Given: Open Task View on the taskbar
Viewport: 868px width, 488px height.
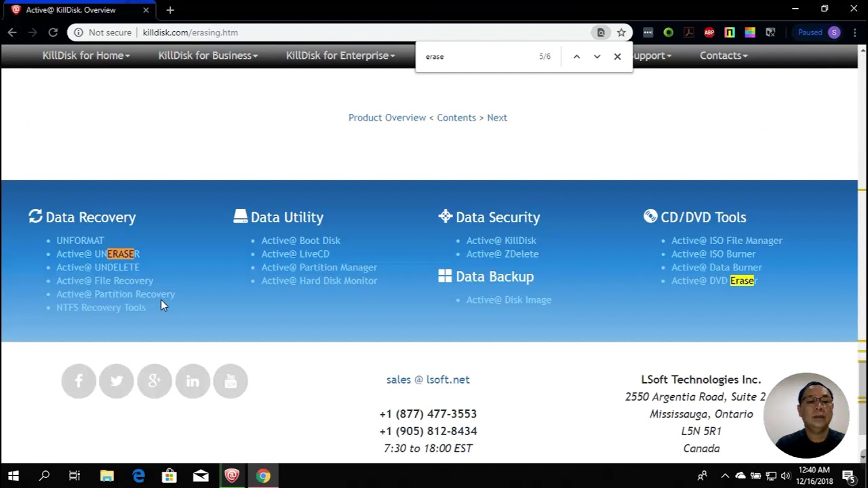Looking at the screenshot, I should click(x=75, y=476).
